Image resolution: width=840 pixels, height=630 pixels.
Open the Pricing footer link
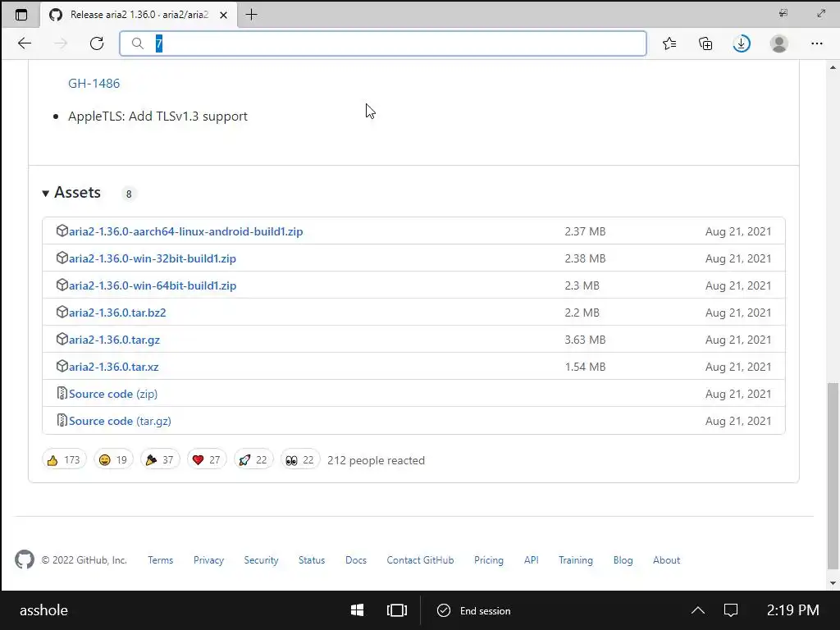(489, 559)
